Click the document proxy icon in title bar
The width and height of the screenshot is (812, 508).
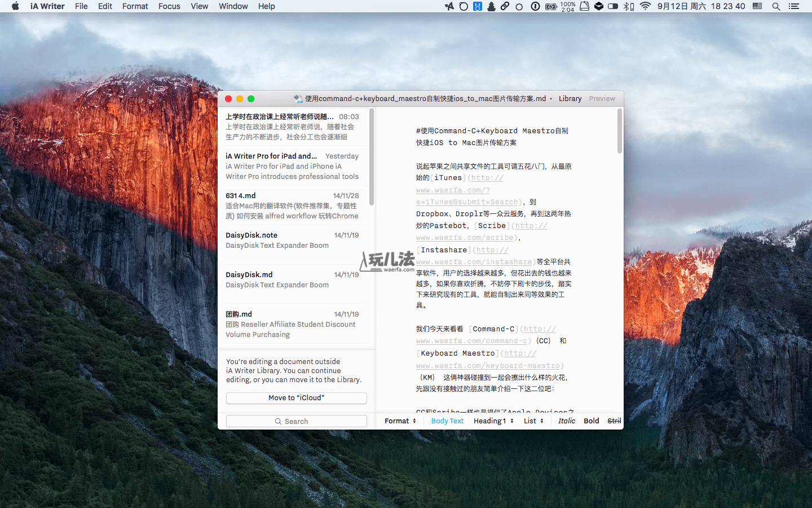click(x=298, y=98)
